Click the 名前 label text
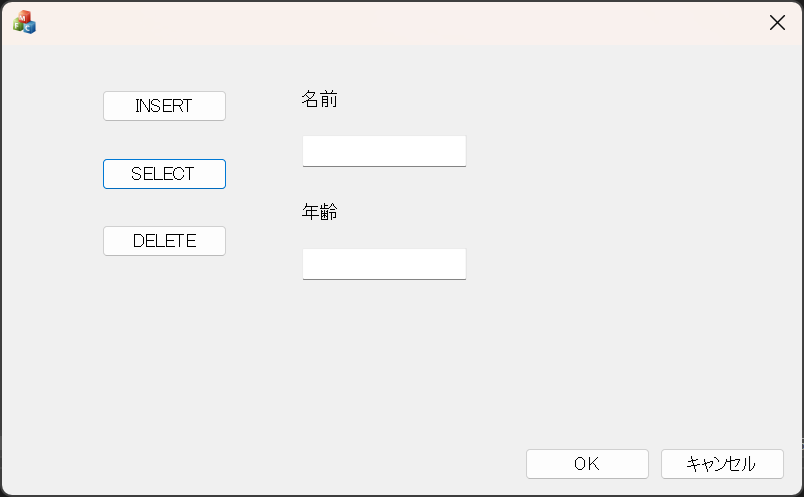Image resolution: width=804 pixels, height=497 pixels. [x=319, y=99]
